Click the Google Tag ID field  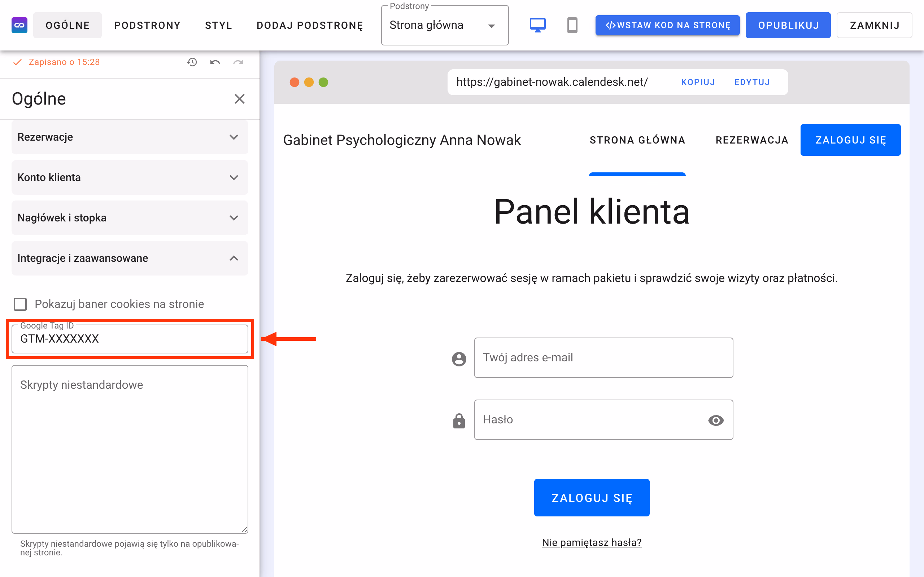tap(130, 339)
